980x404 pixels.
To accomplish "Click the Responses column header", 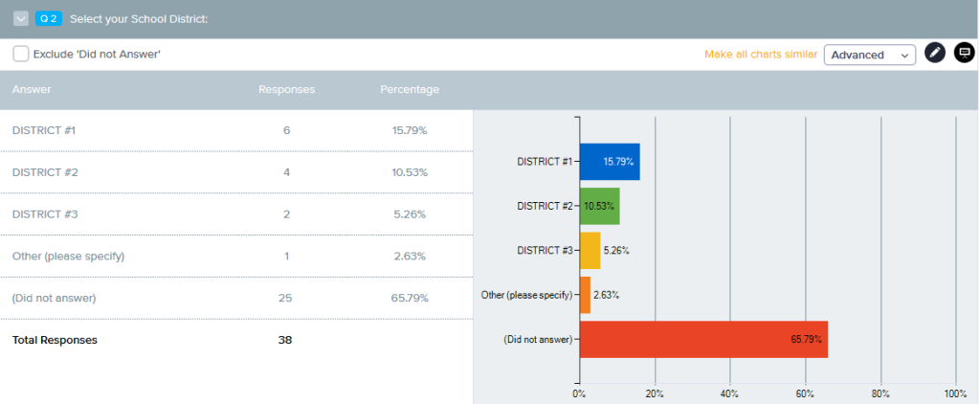I will [x=286, y=90].
